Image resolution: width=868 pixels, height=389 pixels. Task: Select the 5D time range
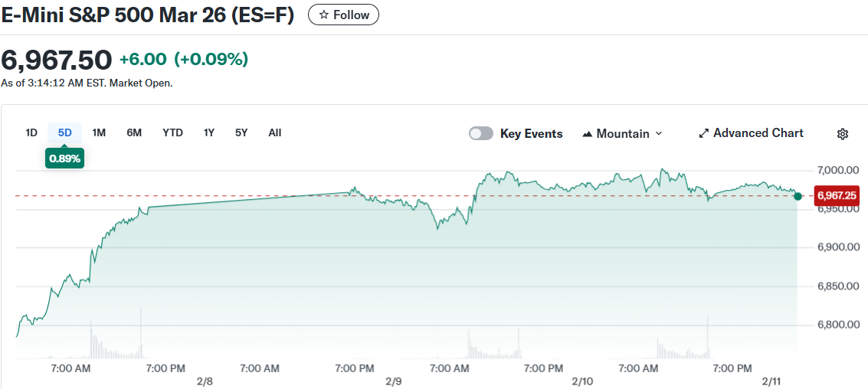(x=65, y=132)
